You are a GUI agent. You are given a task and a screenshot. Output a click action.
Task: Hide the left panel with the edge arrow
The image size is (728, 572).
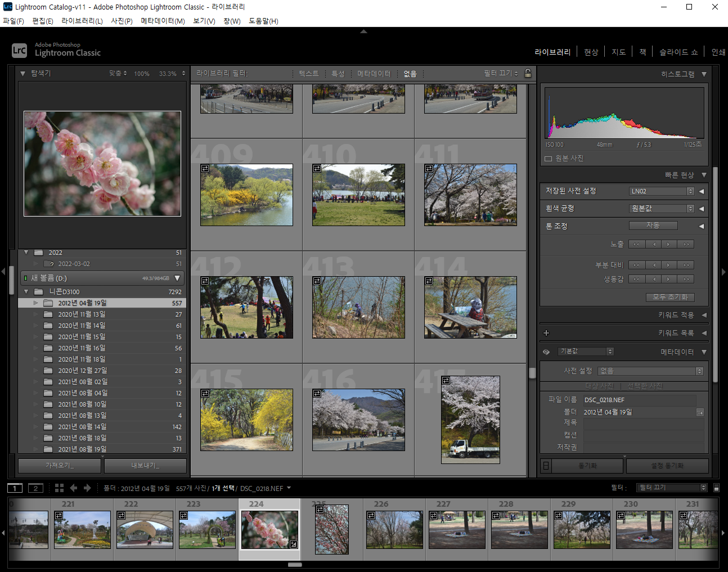[x=3, y=272]
